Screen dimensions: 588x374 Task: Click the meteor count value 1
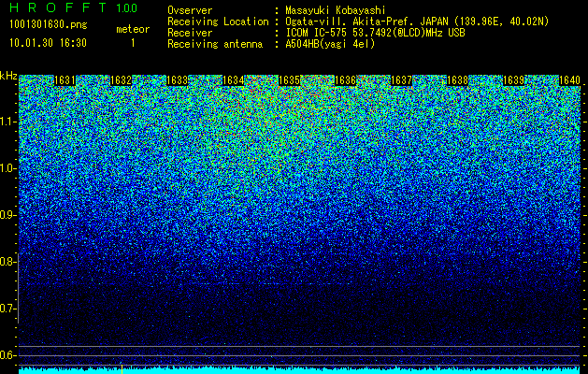[x=133, y=43]
